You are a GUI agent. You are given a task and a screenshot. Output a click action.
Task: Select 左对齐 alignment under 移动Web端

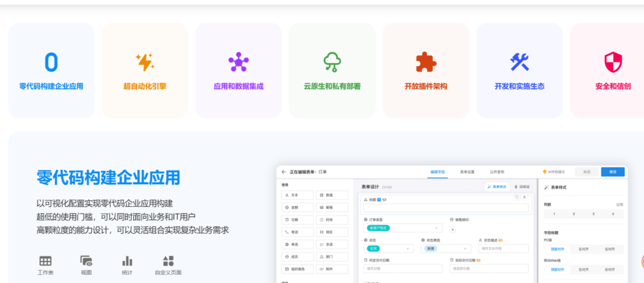[x=584, y=269]
